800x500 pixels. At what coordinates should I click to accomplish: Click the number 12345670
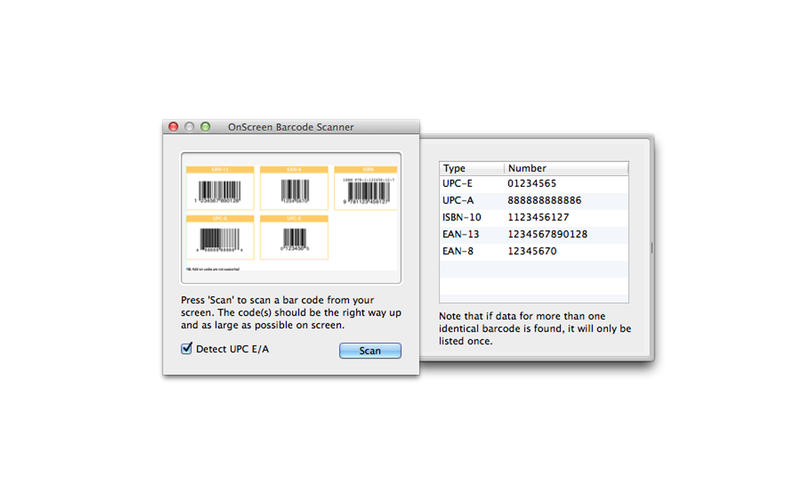click(x=532, y=251)
